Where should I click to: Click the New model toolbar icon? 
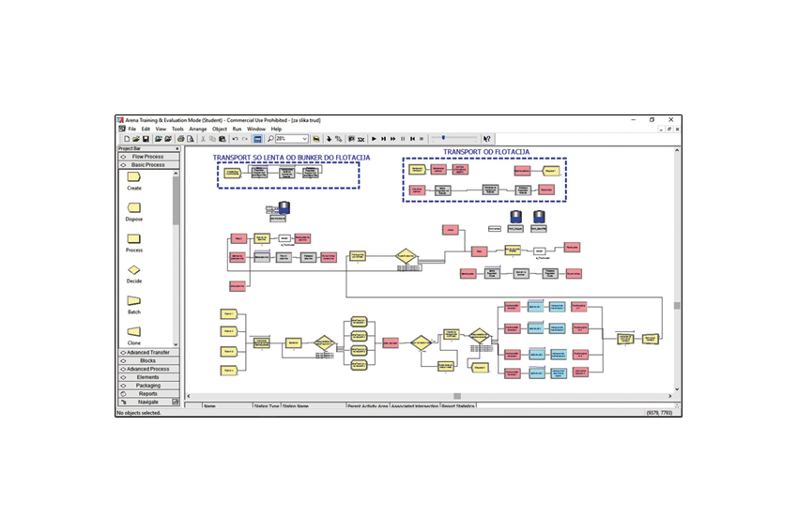pyautogui.click(x=127, y=138)
